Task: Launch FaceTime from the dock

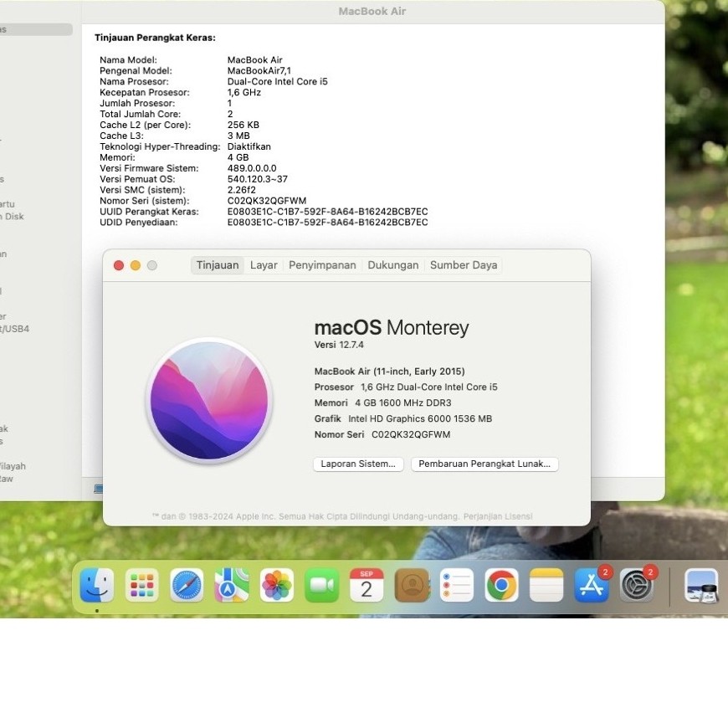Action: (x=321, y=585)
